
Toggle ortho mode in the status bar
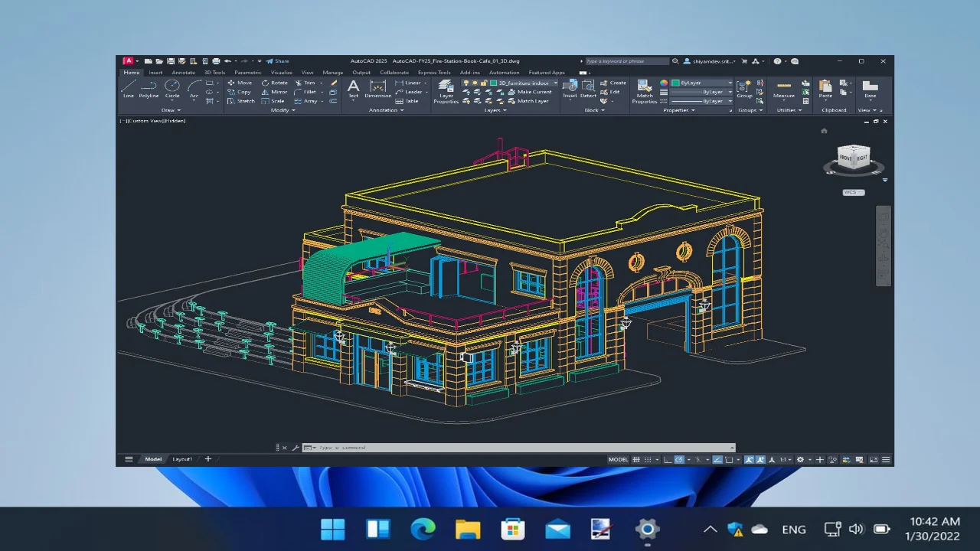[668, 460]
